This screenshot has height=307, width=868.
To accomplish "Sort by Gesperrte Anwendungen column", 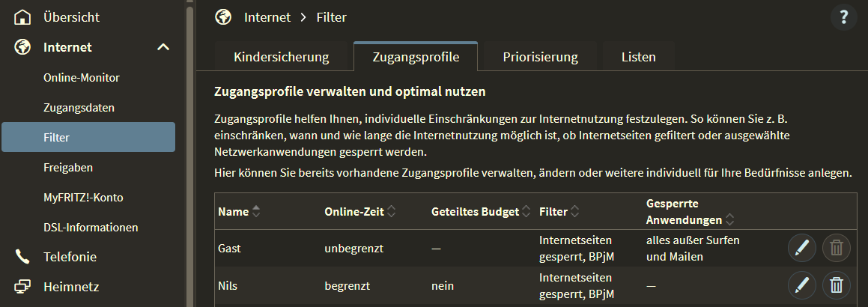I will click(729, 220).
